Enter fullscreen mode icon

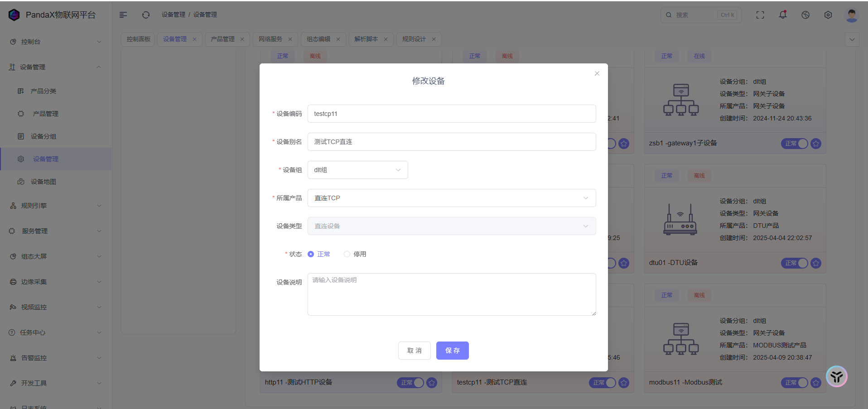(x=760, y=15)
